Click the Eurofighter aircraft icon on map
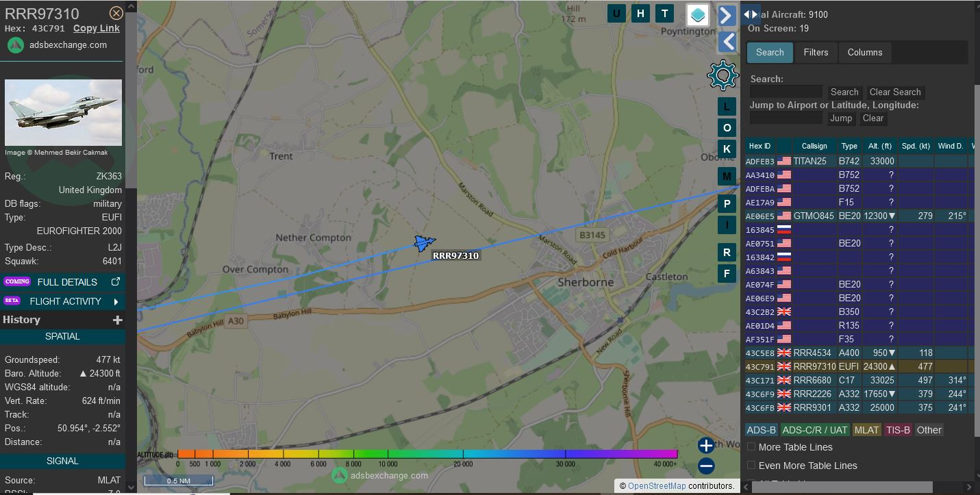 click(424, 243)
